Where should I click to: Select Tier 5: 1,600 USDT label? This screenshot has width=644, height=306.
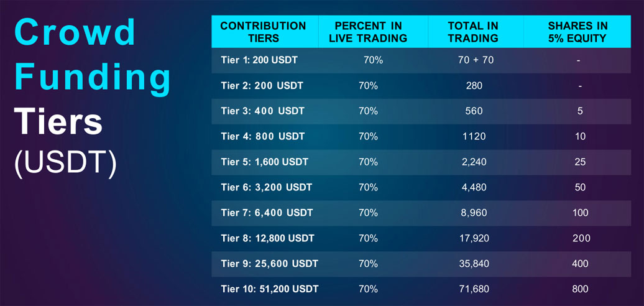[264, 162]
